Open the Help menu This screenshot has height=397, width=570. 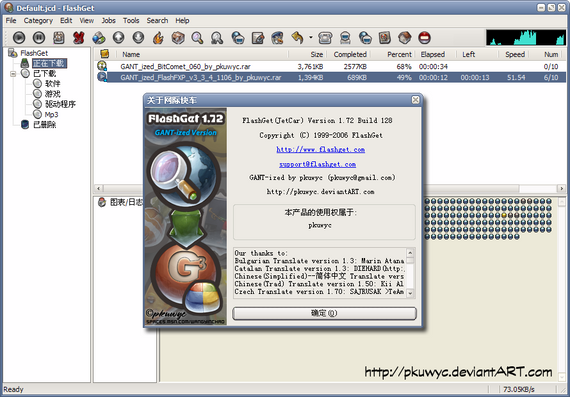[x=182, y=20]
